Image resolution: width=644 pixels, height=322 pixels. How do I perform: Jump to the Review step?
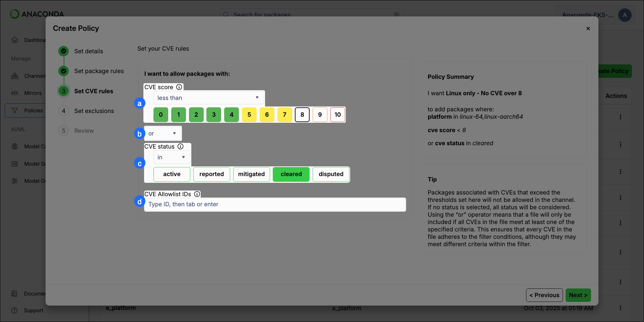pos(84,130)
